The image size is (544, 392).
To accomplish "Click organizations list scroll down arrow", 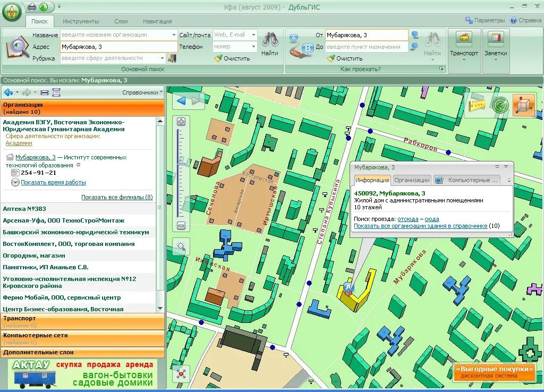I will (160, 308).
